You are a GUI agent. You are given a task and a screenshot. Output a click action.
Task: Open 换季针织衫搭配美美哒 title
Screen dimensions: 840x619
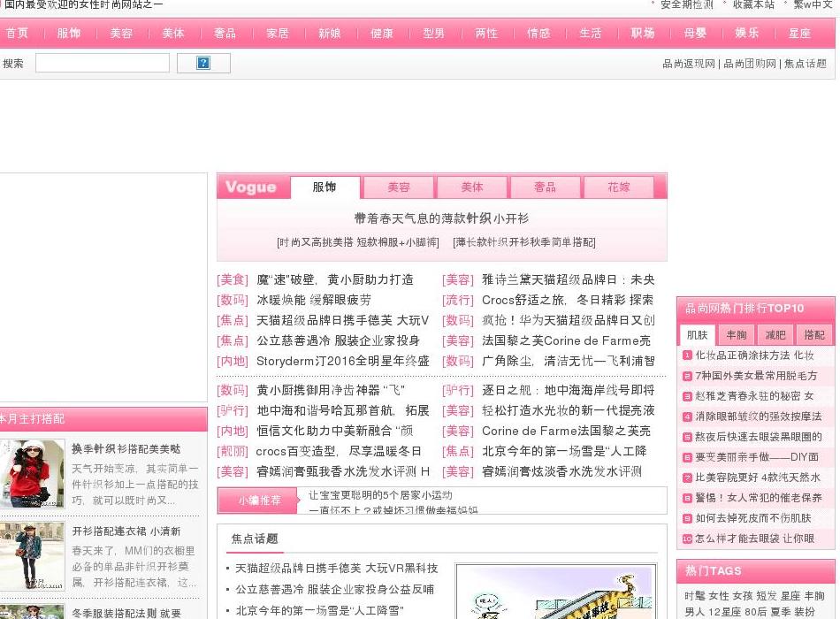point(126,449)
